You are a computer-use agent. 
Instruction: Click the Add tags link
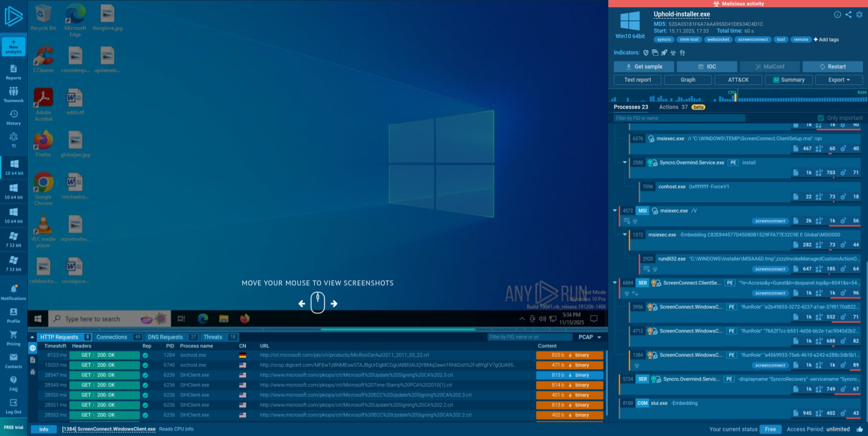pos(826,40)
